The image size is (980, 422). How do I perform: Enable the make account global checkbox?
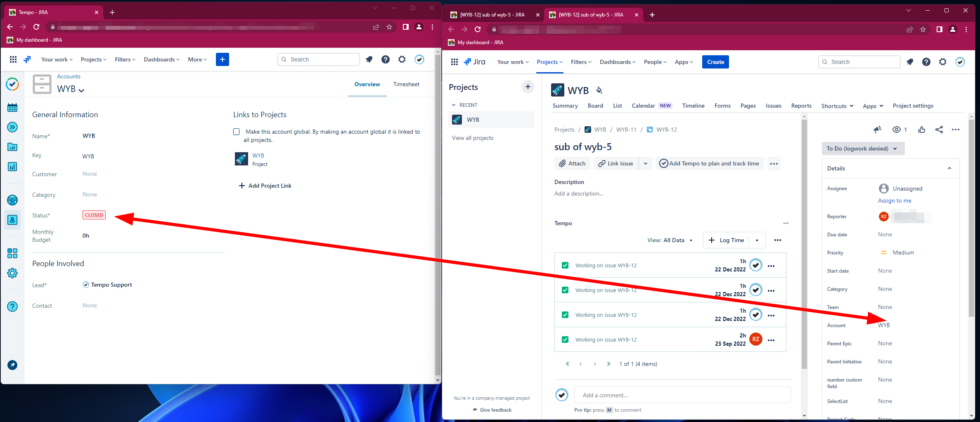coord(237,132)
